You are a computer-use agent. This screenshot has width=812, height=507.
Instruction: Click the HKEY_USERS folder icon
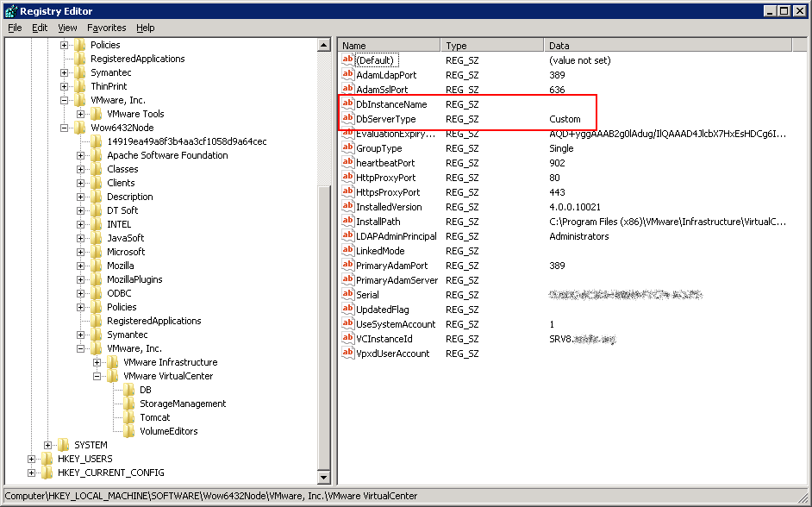47,459
